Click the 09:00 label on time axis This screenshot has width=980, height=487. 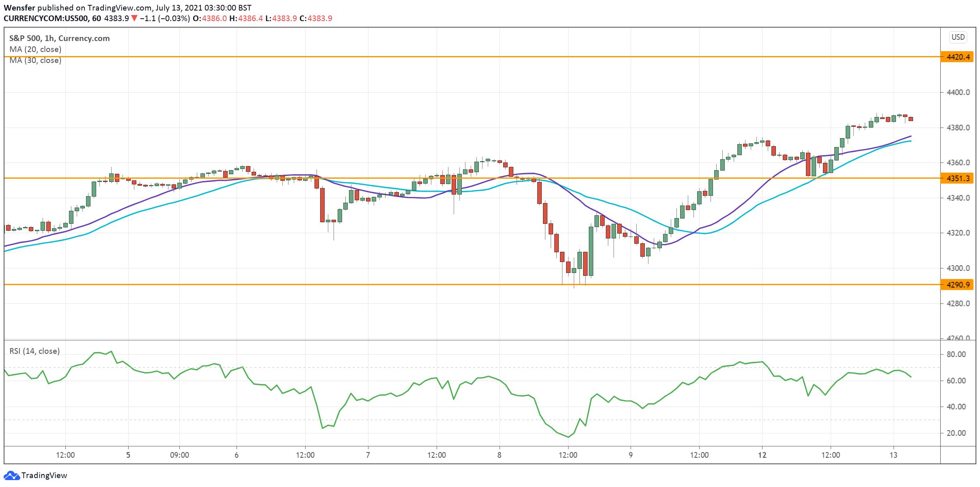(179, 455)
